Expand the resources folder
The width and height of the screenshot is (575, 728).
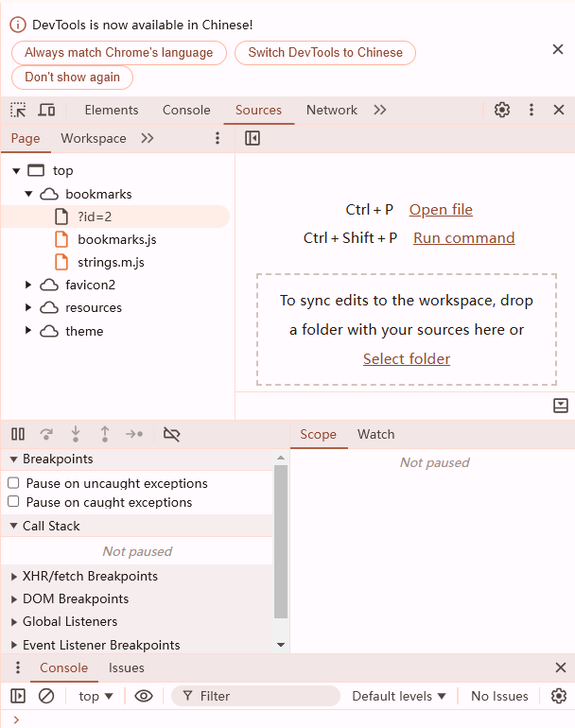28,307
